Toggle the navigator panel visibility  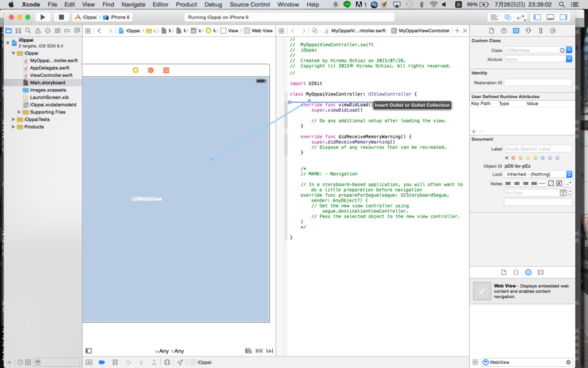(x=537, y=17)
